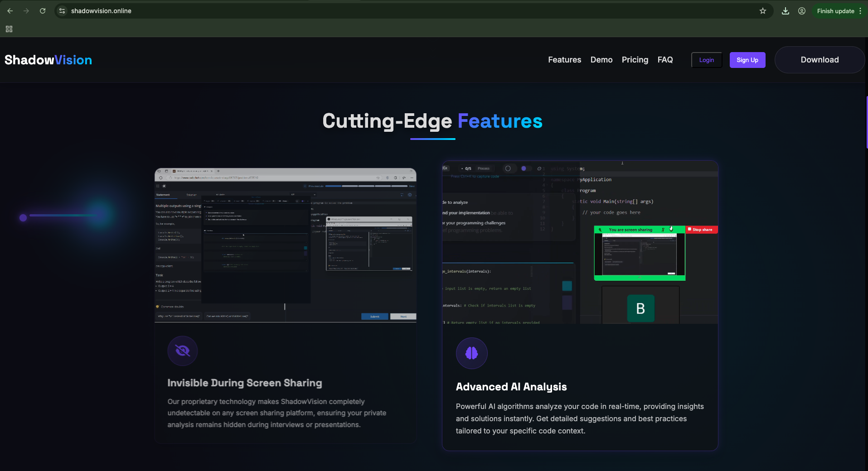
Task: Open the Pricing nav link
Action: (635, 60)
